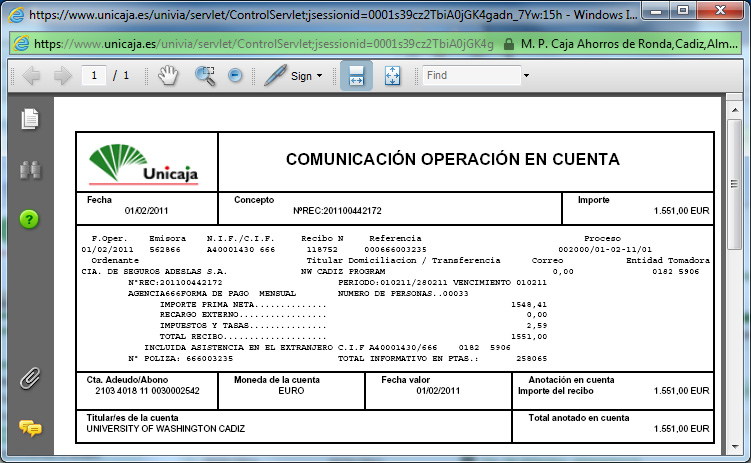The width and height of the screenshot is (751, 463).
Task: Click the unicaja.es URL in address bar
Action: coord(263,44)
